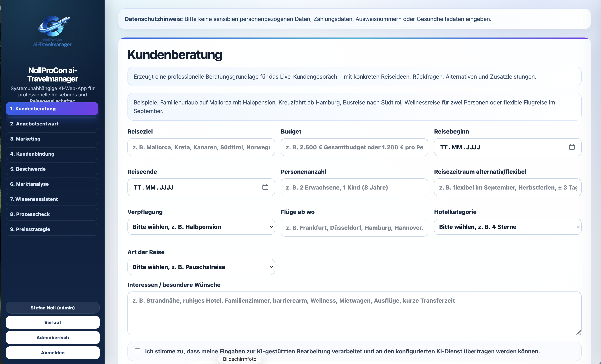Navigate to 5. Beschwerde
Viewport: 601px width, 364px height.
tap(52, 169)
